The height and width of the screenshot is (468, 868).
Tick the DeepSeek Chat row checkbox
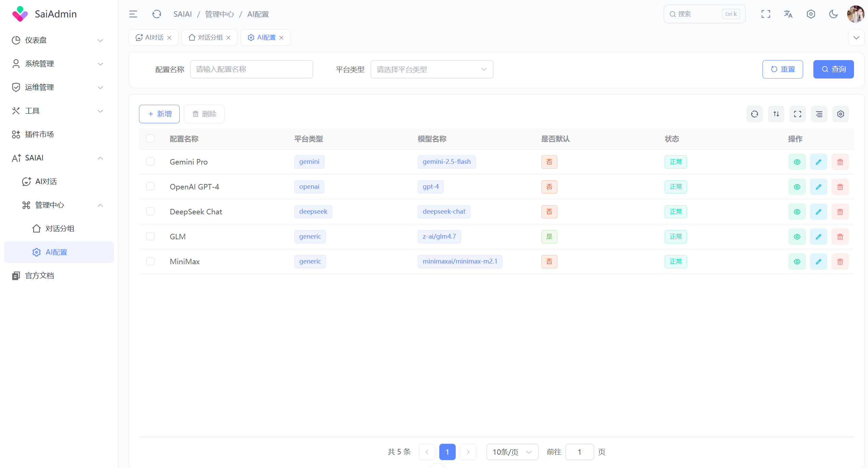150,211
